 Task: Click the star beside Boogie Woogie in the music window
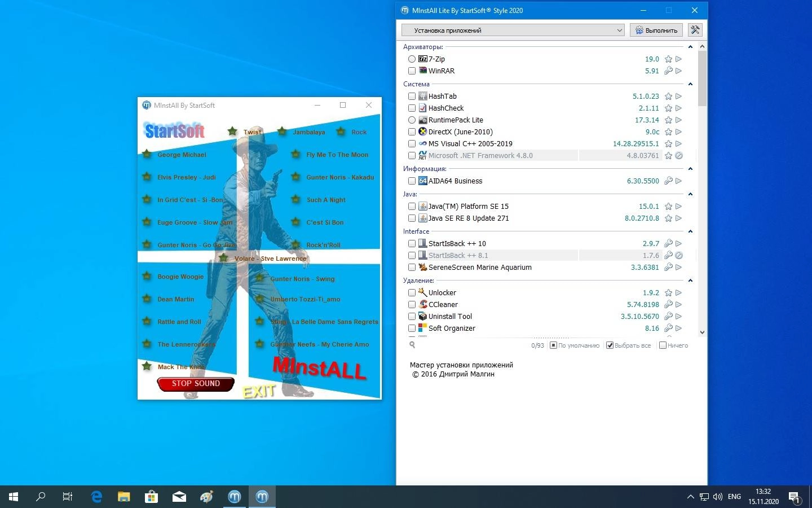coord(147,276)
